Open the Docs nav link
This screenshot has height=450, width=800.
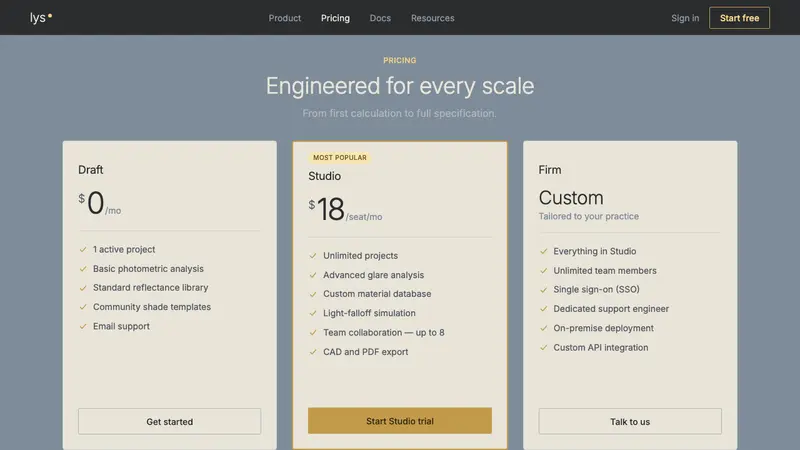click(380, 18)
